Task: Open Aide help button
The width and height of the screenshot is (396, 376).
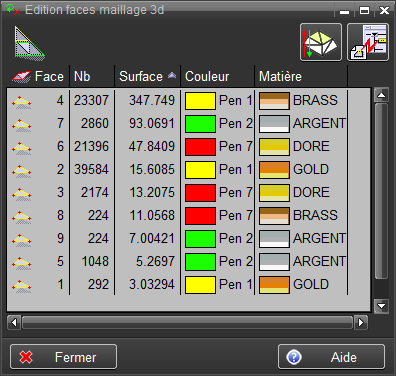Action: [331, 357]
